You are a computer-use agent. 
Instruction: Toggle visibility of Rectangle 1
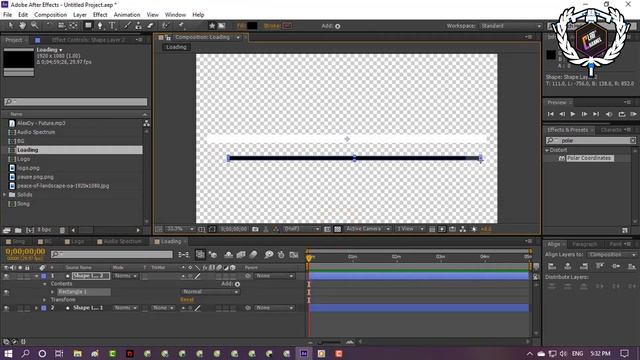pyautogui.click(x=6, y=292)
